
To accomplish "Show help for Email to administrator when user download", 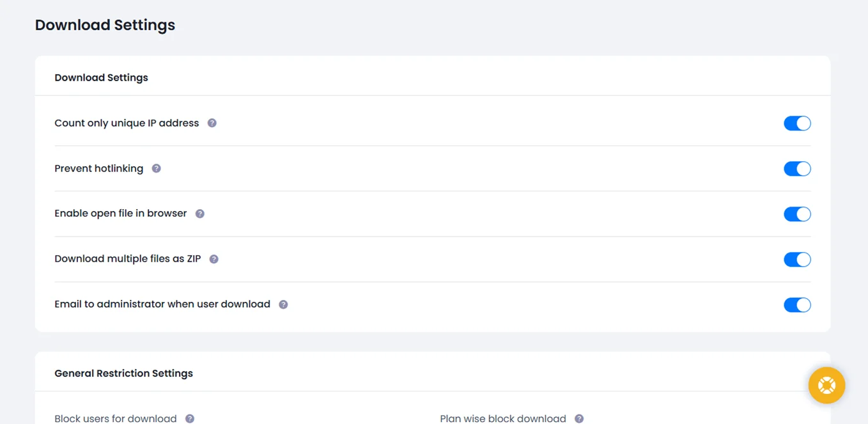I will point(283,304).
